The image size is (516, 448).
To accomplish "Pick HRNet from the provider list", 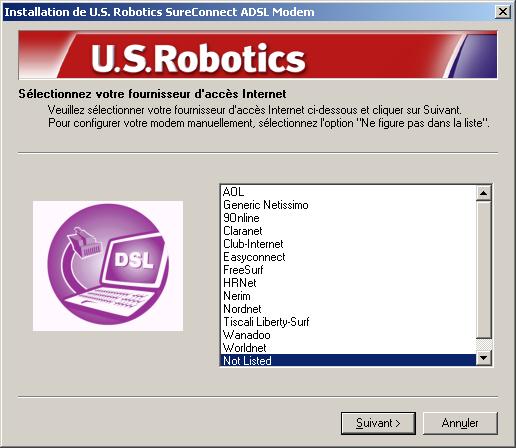I will [349, 283].
